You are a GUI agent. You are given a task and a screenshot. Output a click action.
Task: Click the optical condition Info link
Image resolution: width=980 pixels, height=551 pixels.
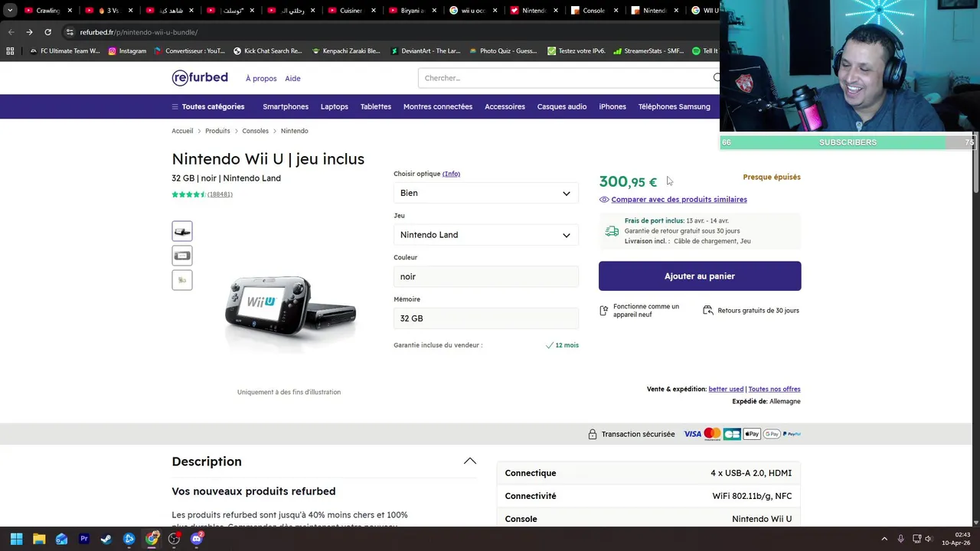coord(451,174)
